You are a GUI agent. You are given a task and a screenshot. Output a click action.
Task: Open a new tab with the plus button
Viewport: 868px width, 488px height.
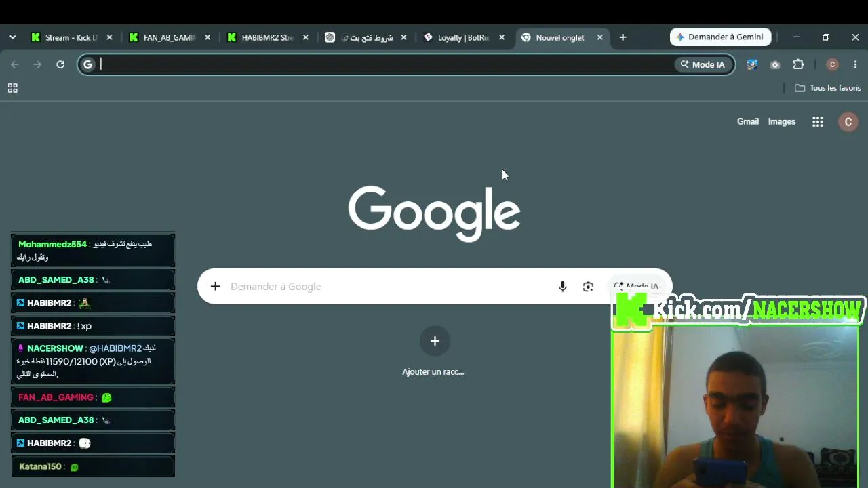pos(623,37)
